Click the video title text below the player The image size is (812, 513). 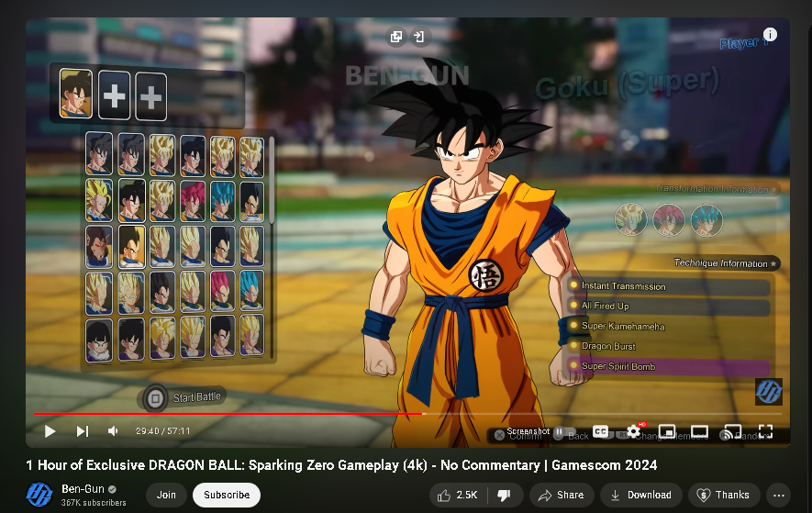[341, 465]
